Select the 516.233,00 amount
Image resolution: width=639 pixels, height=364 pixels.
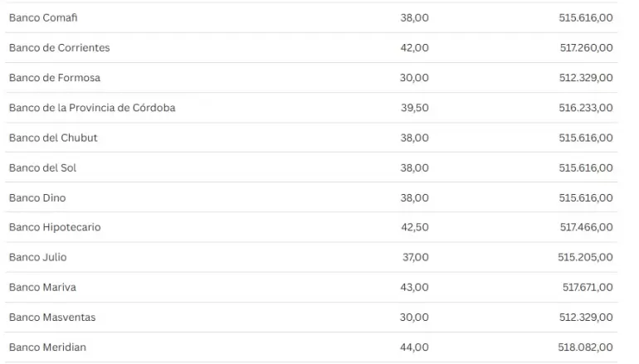tap(586, 108)
